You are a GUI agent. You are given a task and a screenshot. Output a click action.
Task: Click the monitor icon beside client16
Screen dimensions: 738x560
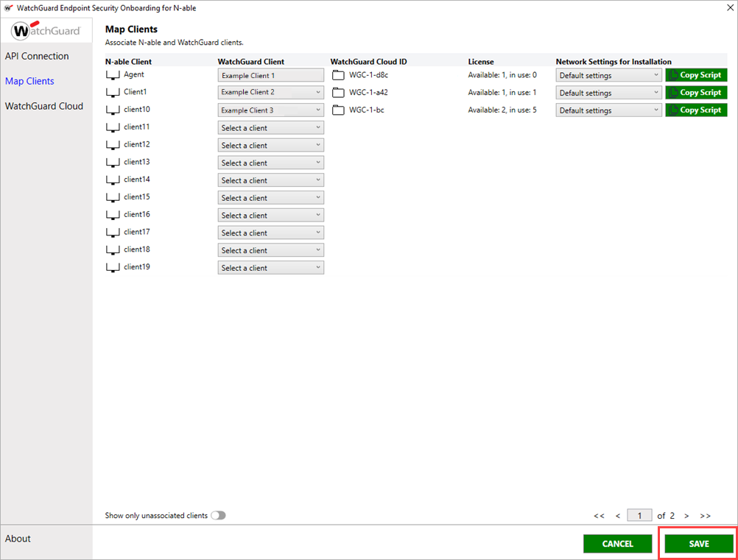[x=113, y=215]
